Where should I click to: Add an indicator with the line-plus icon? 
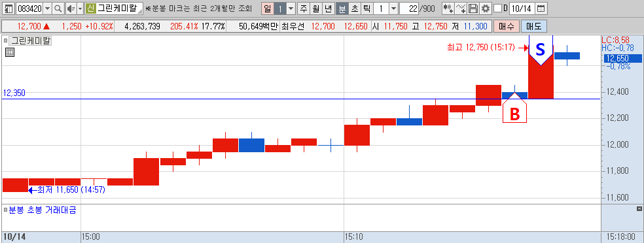click(461, 8)
